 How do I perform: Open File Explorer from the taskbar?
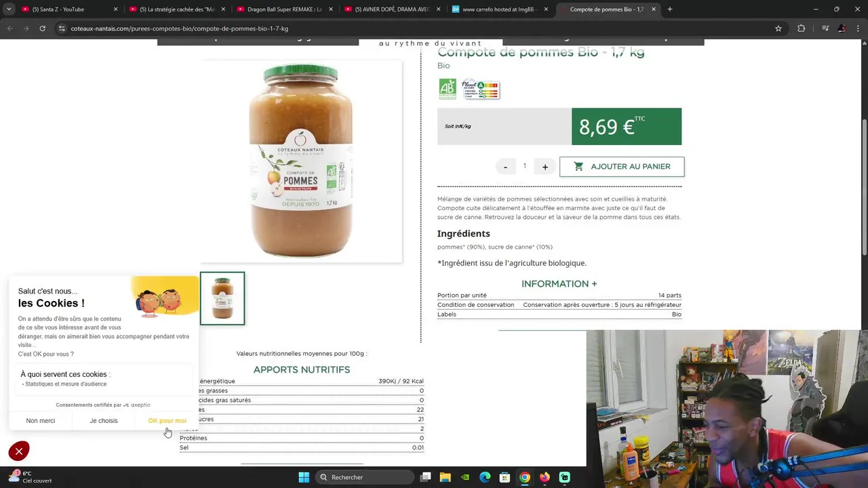pos(445,477)
